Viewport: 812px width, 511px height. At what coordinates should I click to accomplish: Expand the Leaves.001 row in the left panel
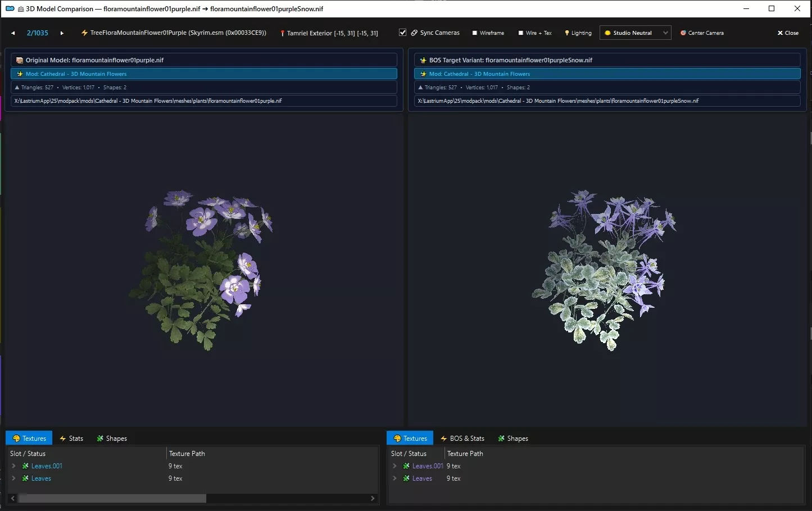click(13, 466)
